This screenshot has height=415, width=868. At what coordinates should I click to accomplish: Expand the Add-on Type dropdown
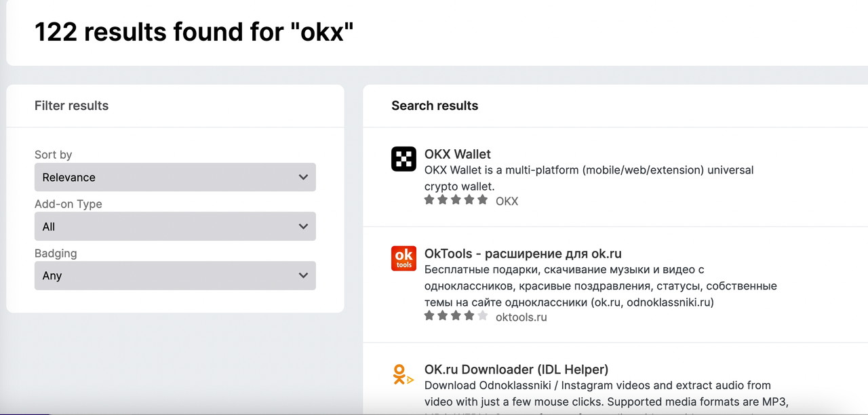[x=175, y=226]
